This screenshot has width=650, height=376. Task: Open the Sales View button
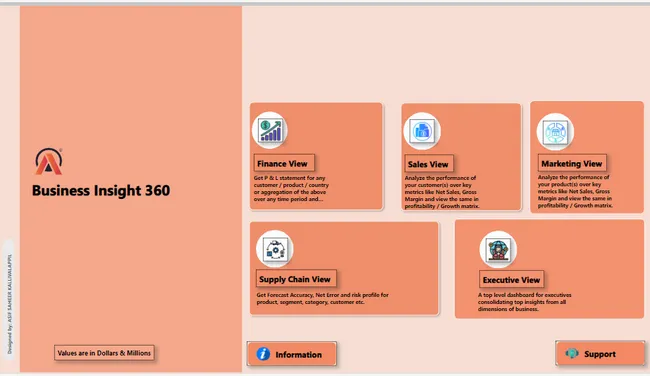(x=429, y=164)
